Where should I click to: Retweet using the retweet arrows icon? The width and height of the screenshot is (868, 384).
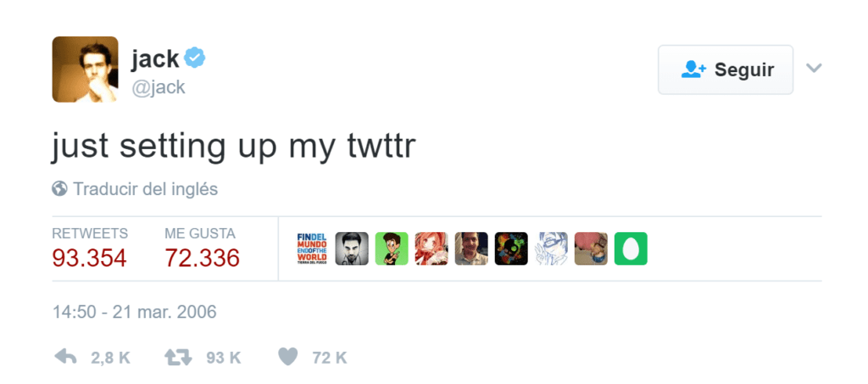coord(178,358)
